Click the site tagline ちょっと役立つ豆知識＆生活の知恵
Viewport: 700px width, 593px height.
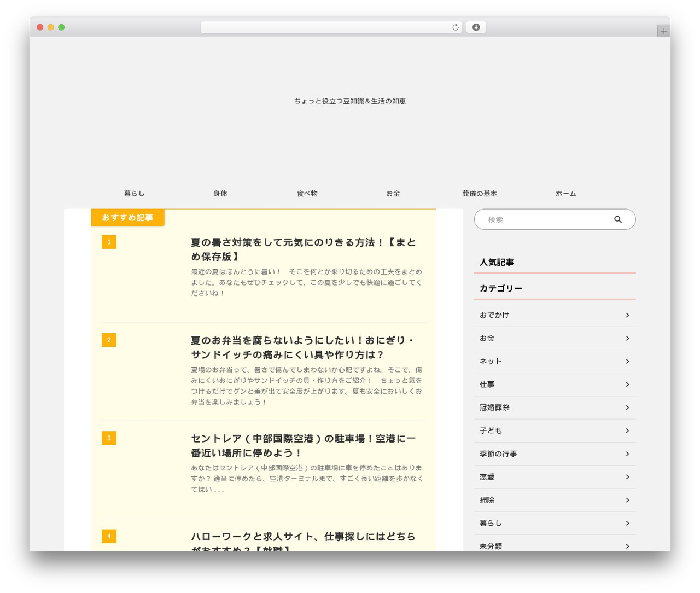point(350,101)
